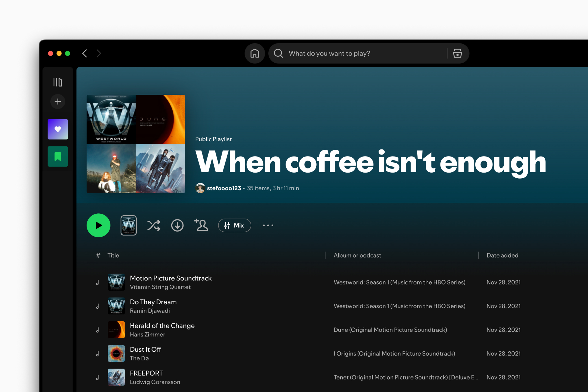Go forward to the next page
588x392 pixels.
99,53
